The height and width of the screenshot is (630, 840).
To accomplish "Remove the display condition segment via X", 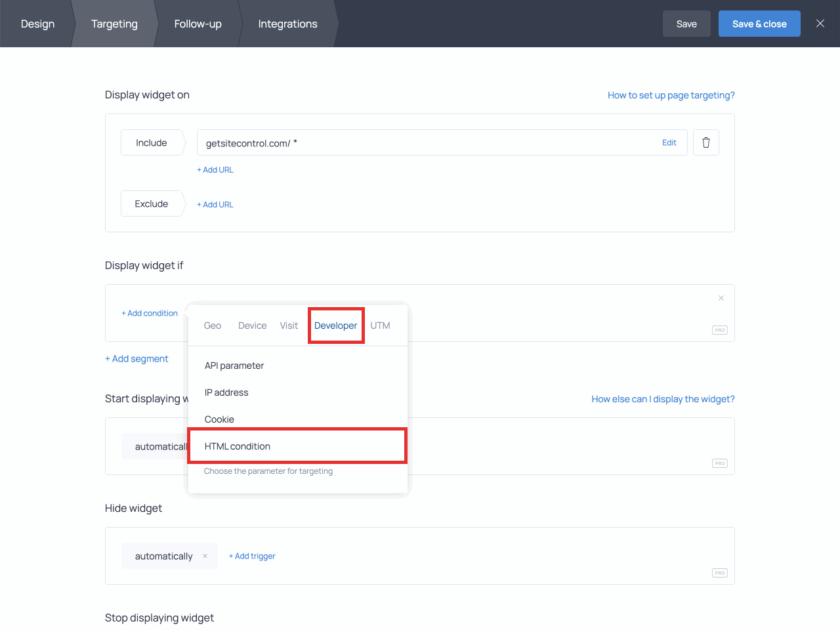I will [721, 298].
